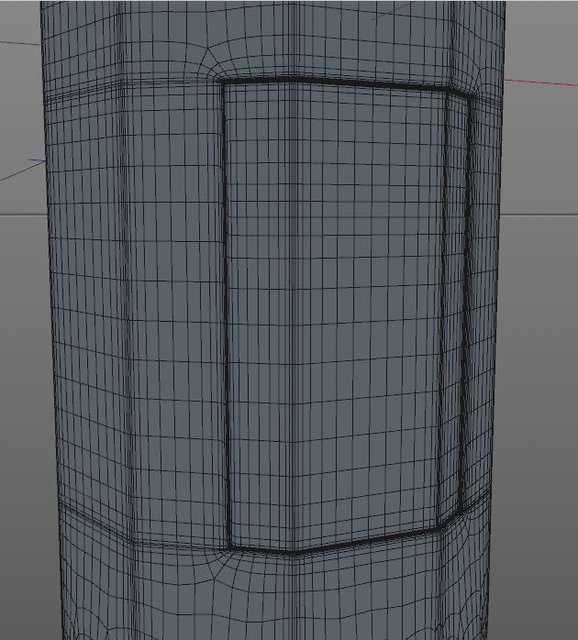578x640 pixels.
Task: Click the red X-axis line at right
Action: [541, 82]
